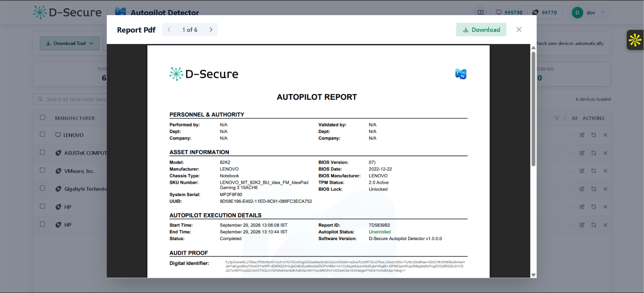Click the PDF viewer vertical scrollbar
Image resolution: width=644 pixels, height=293 pixels.
(533, 109)
